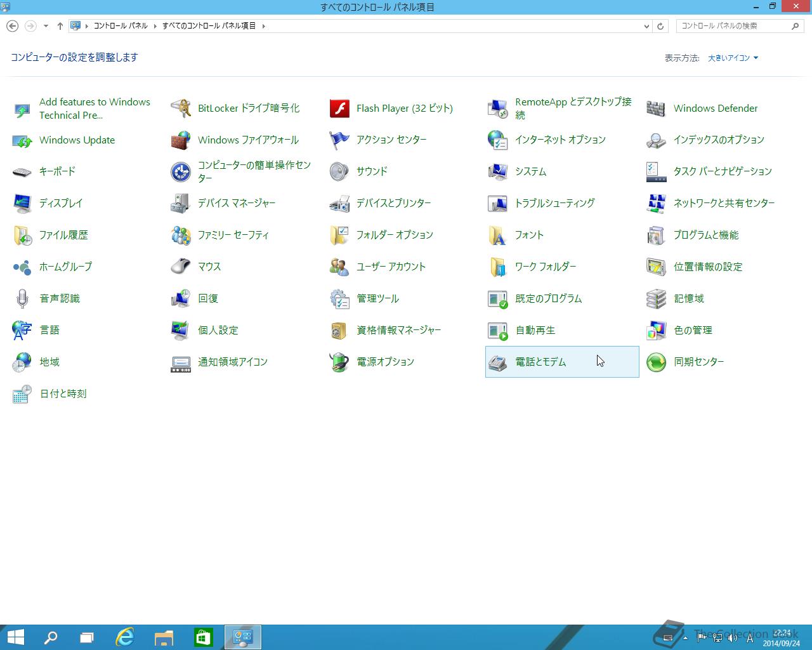Click the ファイル履歴 icon
The width and height of the screenshot is (812, 650).
22,235
